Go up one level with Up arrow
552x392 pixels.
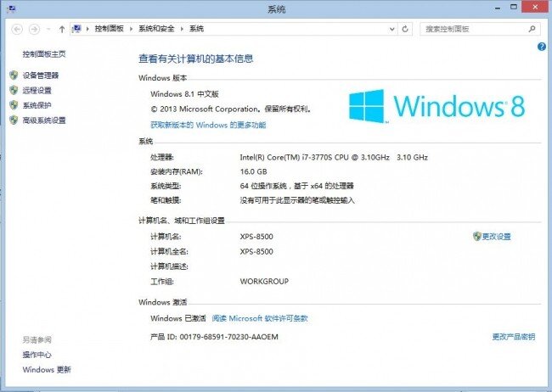coord(62,29)
